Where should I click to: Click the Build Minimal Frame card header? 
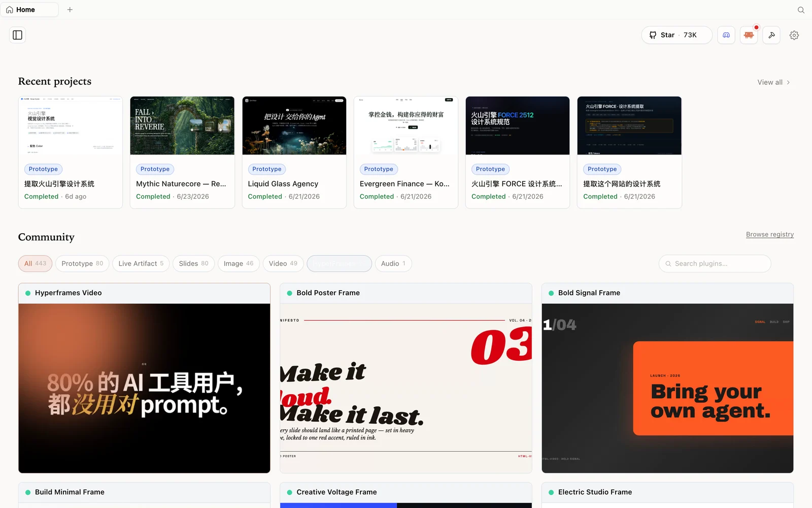[x=144, y=492]
